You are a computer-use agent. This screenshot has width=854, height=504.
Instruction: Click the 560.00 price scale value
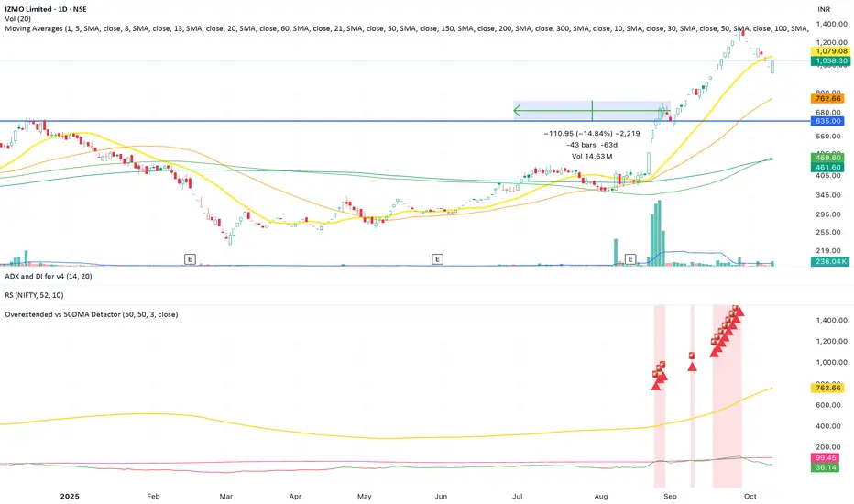[x=827, y=137]
